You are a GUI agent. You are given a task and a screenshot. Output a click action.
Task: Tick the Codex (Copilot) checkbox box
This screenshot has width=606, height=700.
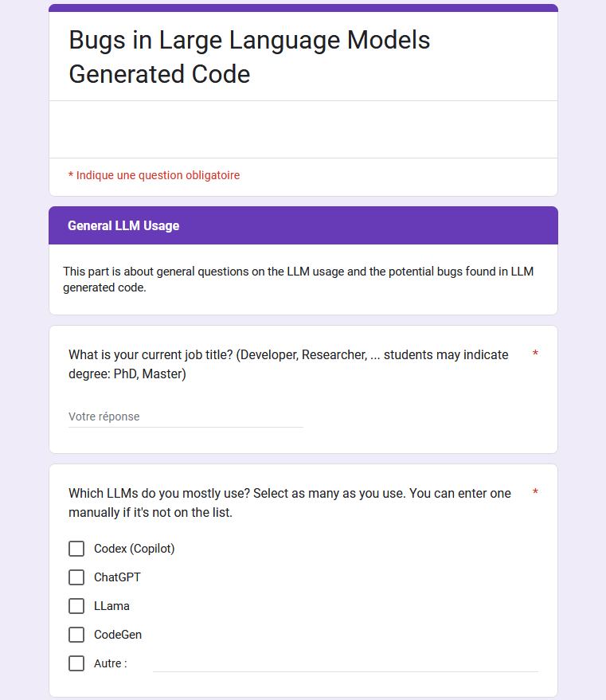(x=76, y=549)
